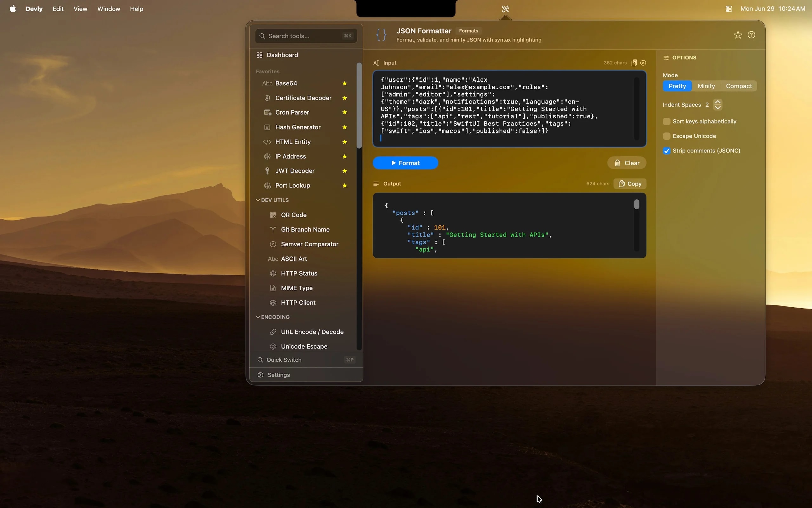
Task: Click the blue Format button
Action: 405,163
